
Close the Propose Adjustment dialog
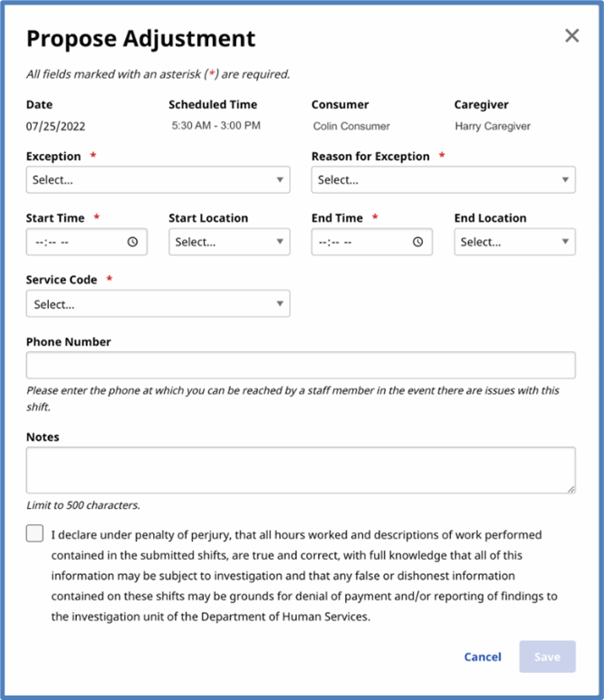point(571,36)
